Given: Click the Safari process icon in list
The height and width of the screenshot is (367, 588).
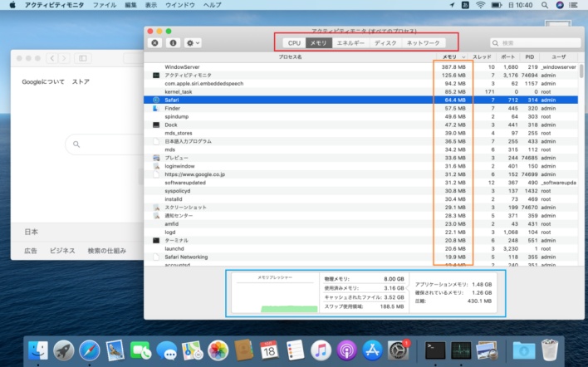Looking at the screenshot, I should coord(156,100).
